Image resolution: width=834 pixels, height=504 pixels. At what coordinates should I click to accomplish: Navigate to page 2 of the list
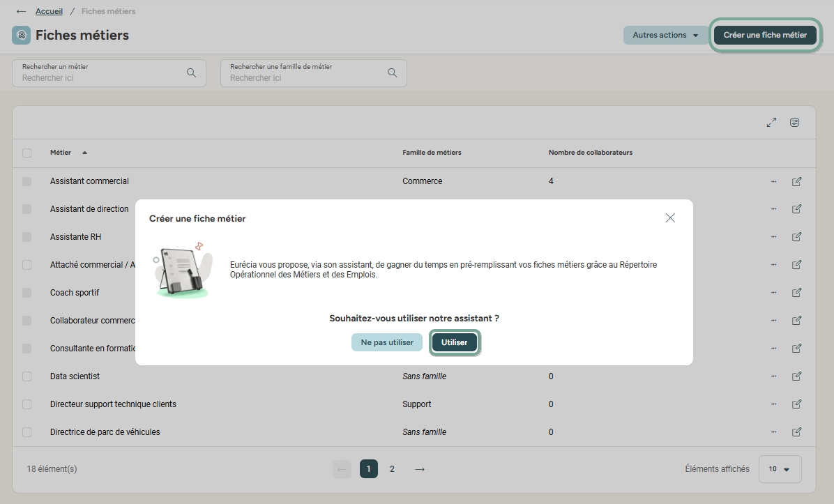(392, 469)
